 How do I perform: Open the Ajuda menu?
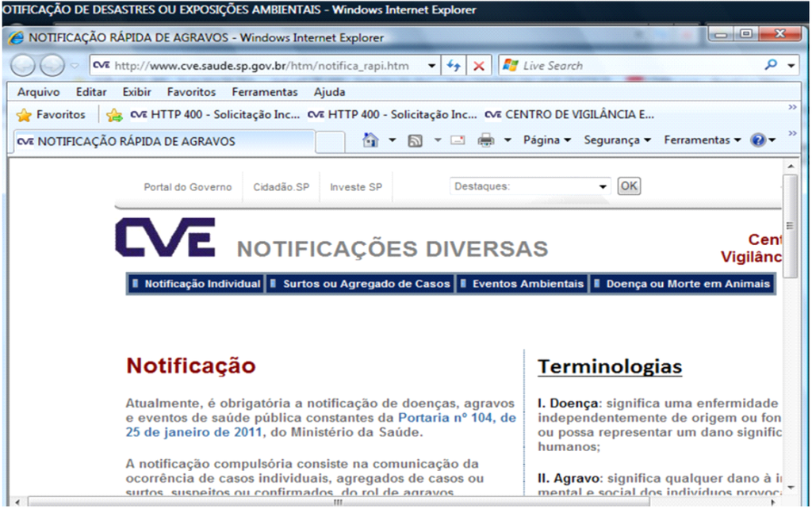(x=329, y=92)
